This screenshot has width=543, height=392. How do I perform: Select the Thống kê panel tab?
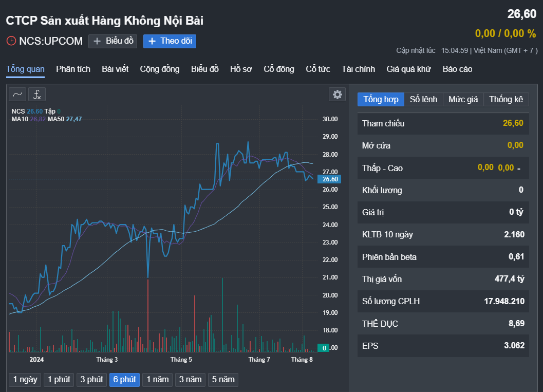pyautogui.click(x=506, y=99)
